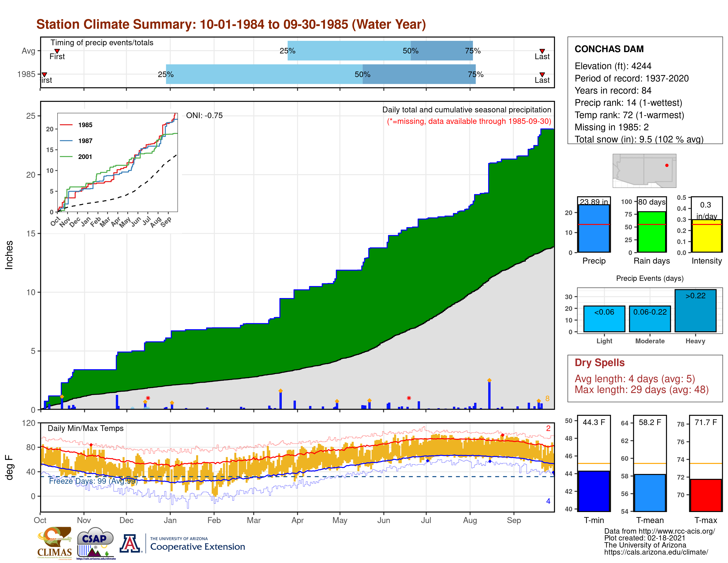Click the deg F y-axis label
728x563 pixels.
click(x=9, y=468)
